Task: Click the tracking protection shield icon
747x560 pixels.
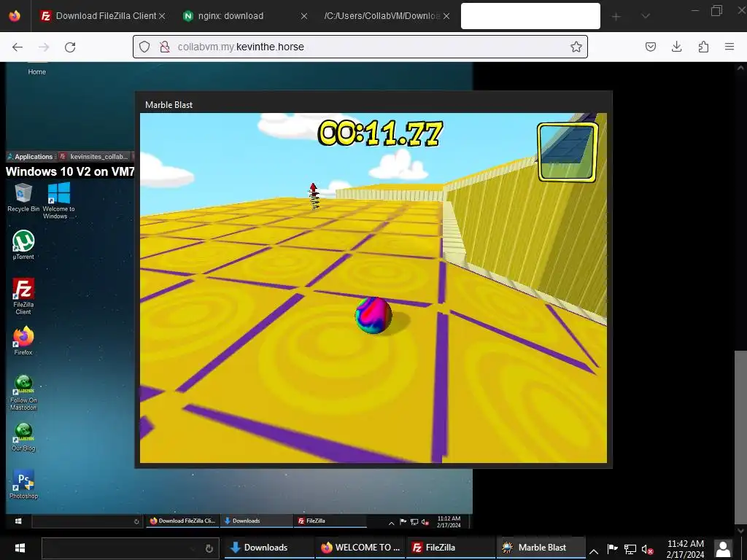Action: (144, 47)
